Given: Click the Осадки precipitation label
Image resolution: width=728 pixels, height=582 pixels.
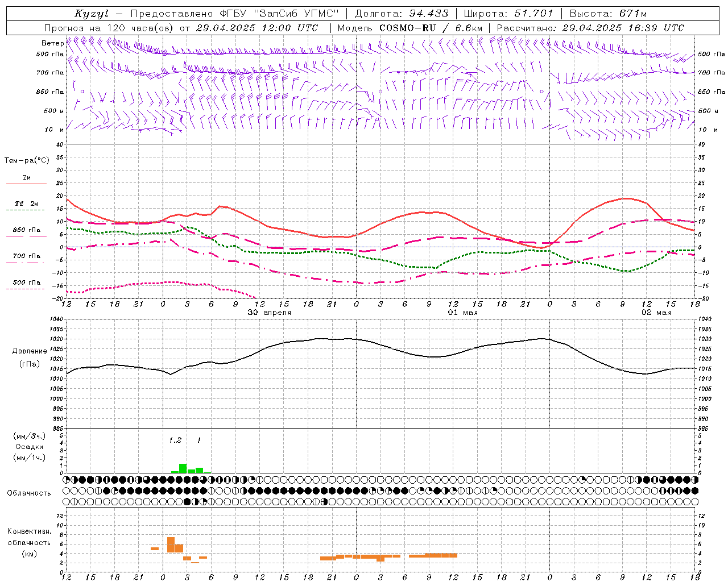Looking at the screenshot, I should (x=29, y=447).
